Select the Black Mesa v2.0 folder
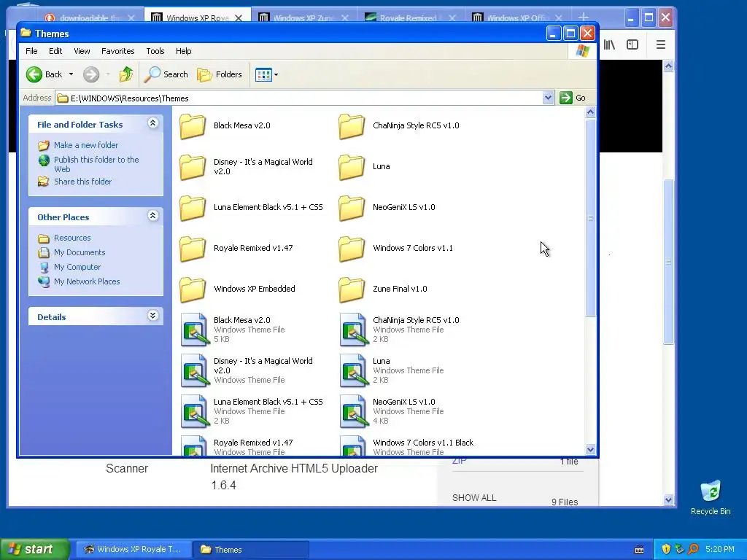 [225, 125]
